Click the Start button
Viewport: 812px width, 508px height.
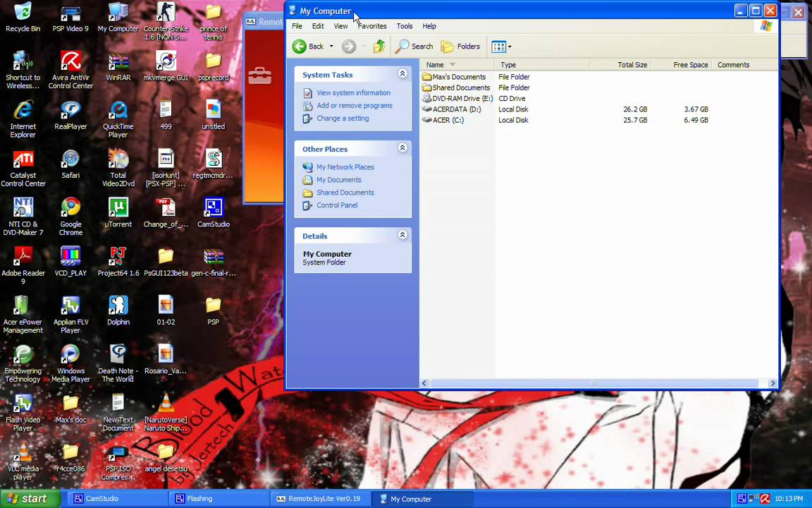(x=30, y=499)
